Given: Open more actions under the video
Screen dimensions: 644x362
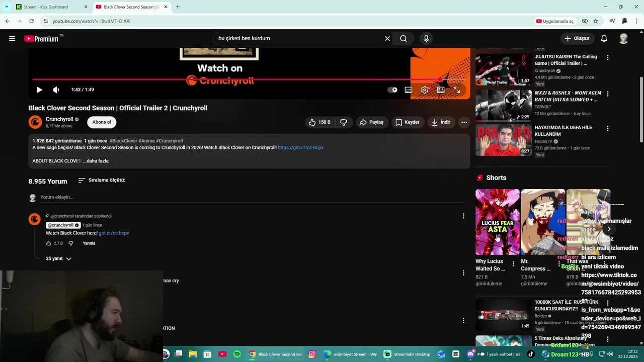Looking at the screenshot, I should [464, 122].
